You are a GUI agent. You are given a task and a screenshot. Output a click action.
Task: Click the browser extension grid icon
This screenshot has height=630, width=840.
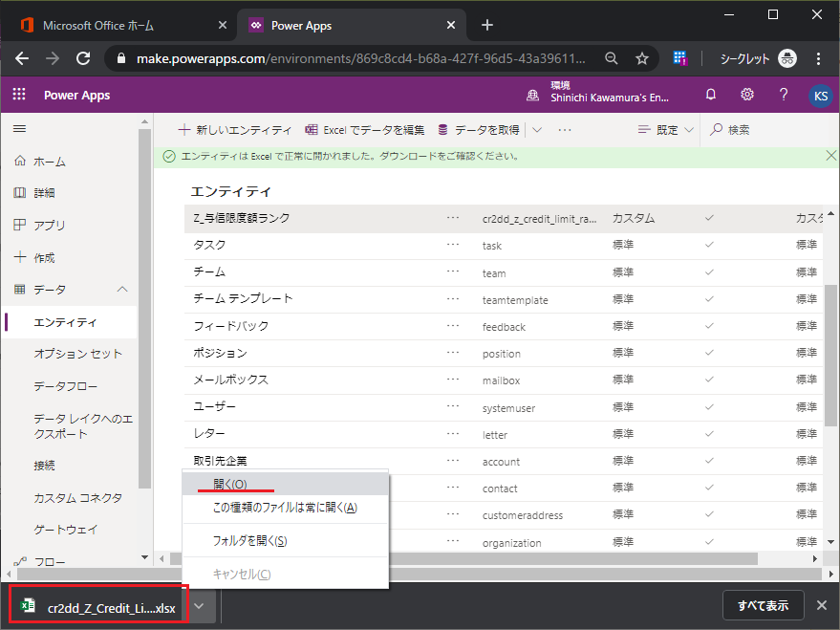679,58
